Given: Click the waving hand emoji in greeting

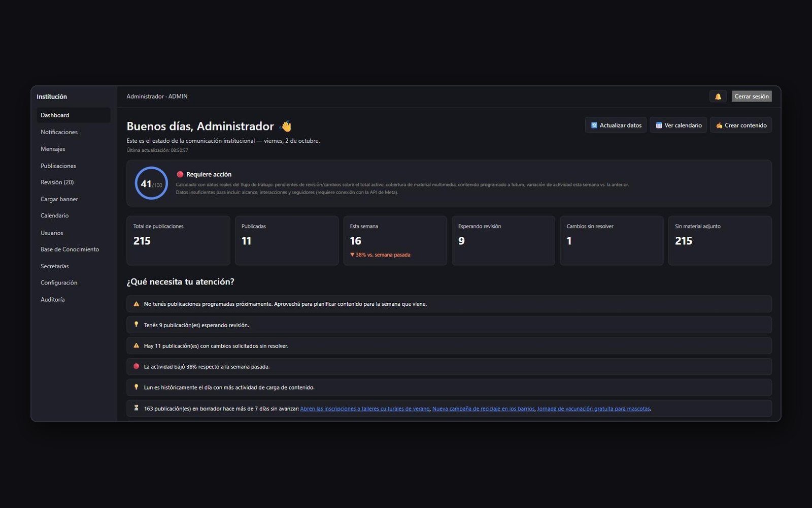Looking at the screenshot, I should click(286, 126).
